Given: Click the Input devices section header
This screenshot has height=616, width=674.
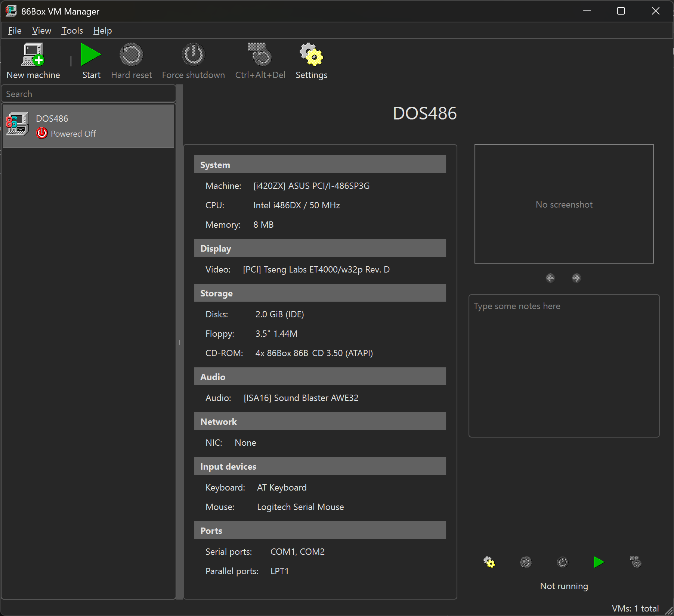Looking at the screenshot, I should coord(320,466).
